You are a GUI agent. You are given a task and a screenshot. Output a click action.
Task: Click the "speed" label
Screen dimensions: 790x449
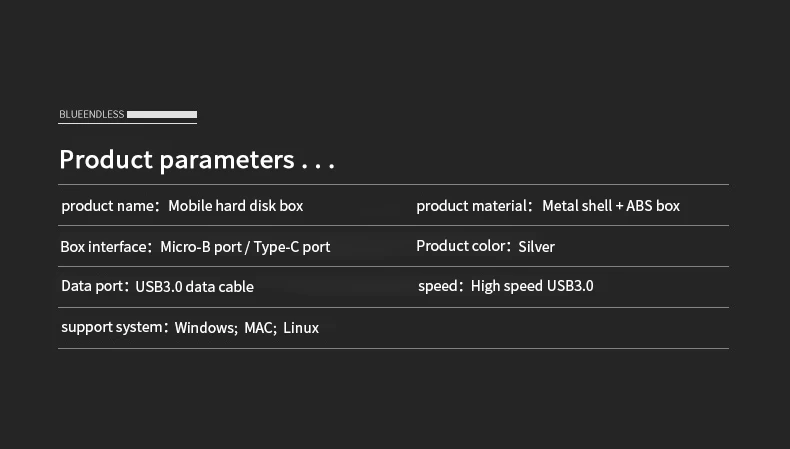tap(439, 286)
